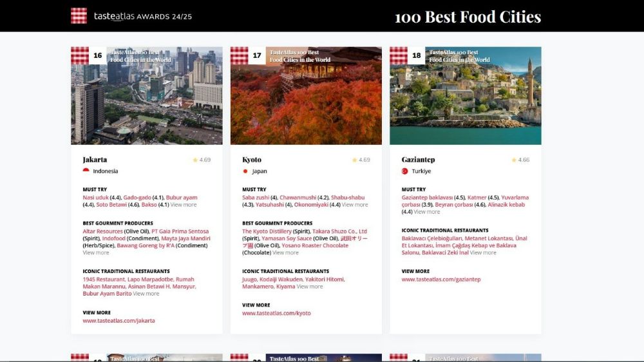Click the star rating icon on Gaziantep card
The width and height of the screenshot is (644, 362).
pyautogui.click(x=514, y=160)
